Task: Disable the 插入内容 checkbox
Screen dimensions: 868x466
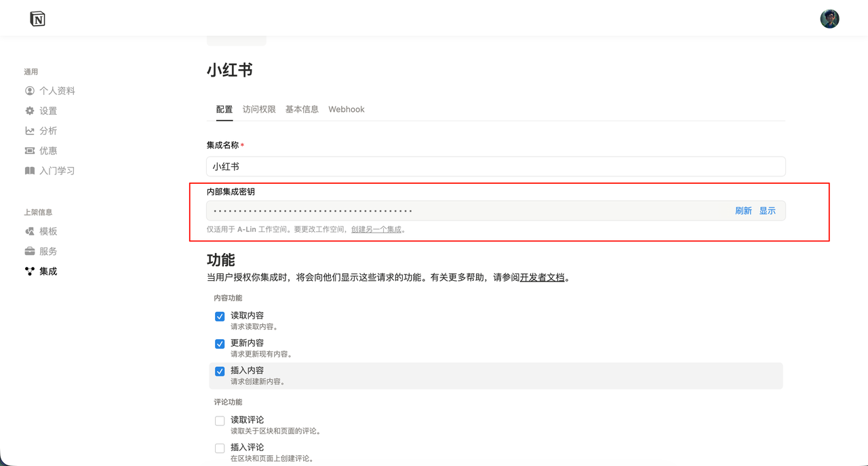Action: 220,372
